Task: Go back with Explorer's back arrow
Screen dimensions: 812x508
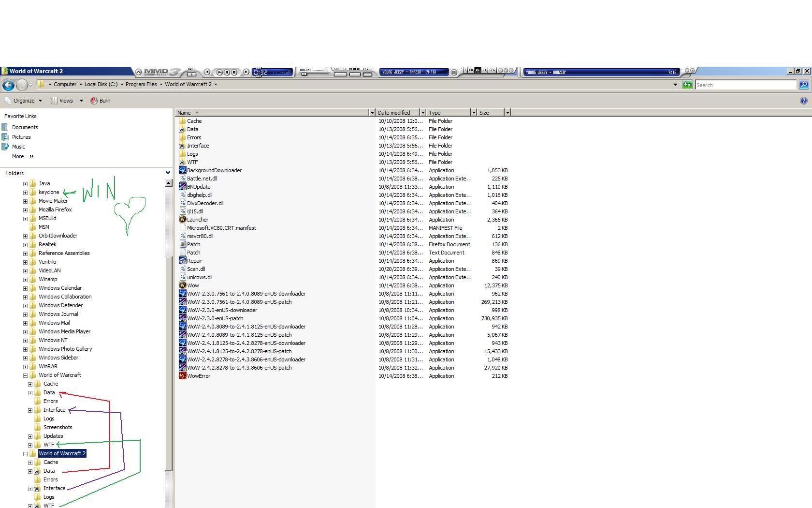Action: coord(8,85)
